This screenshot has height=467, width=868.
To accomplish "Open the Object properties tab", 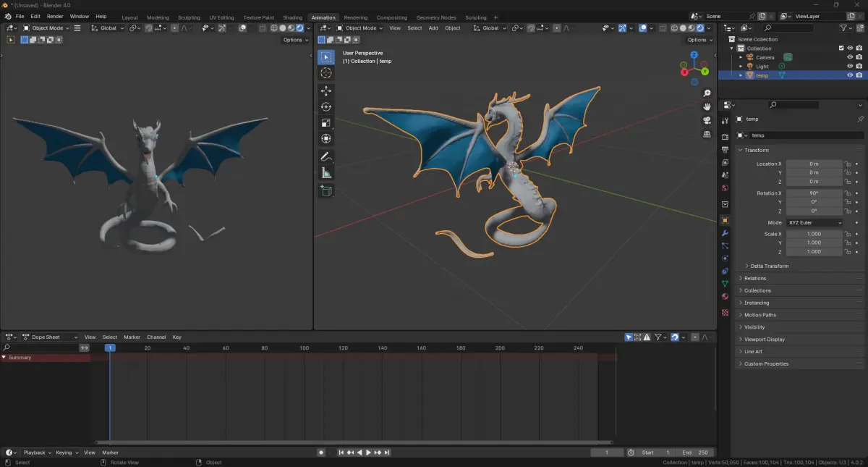I will [725, 220].
